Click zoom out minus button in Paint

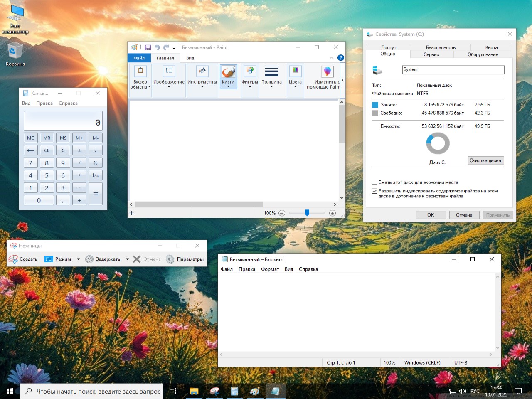pyautogui.click(x=282, y=213)
